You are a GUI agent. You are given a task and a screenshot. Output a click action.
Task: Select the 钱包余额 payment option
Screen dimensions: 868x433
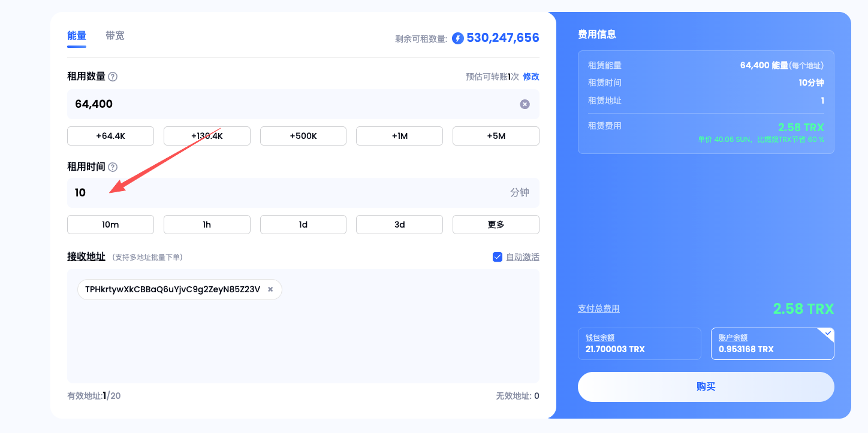point(639,344)
